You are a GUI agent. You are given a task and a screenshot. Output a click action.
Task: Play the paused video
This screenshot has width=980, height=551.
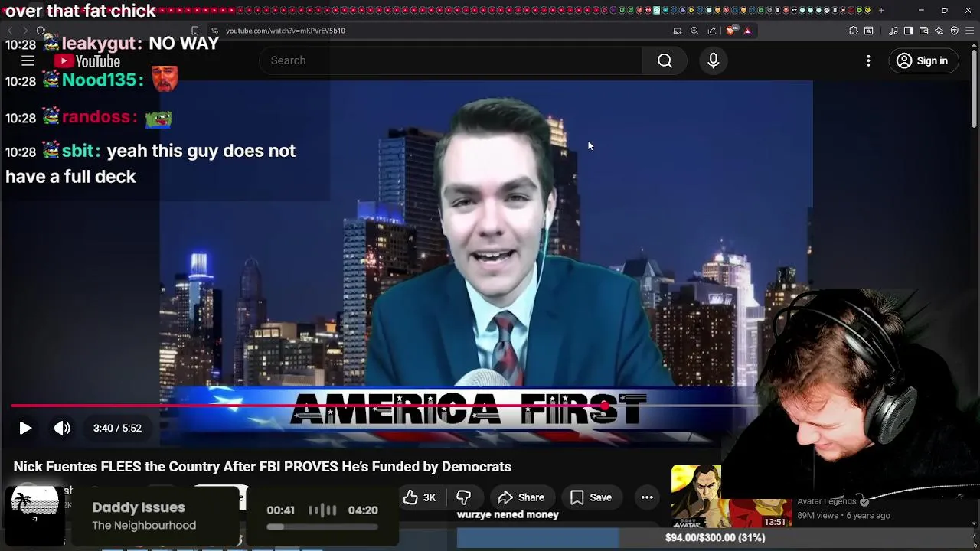pyautogui.click(x=25, y=429)
